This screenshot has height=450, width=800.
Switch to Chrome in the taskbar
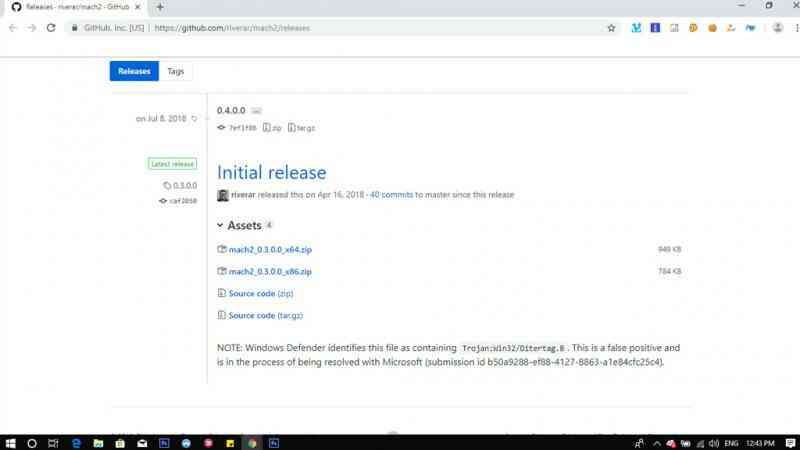[252, 443]
